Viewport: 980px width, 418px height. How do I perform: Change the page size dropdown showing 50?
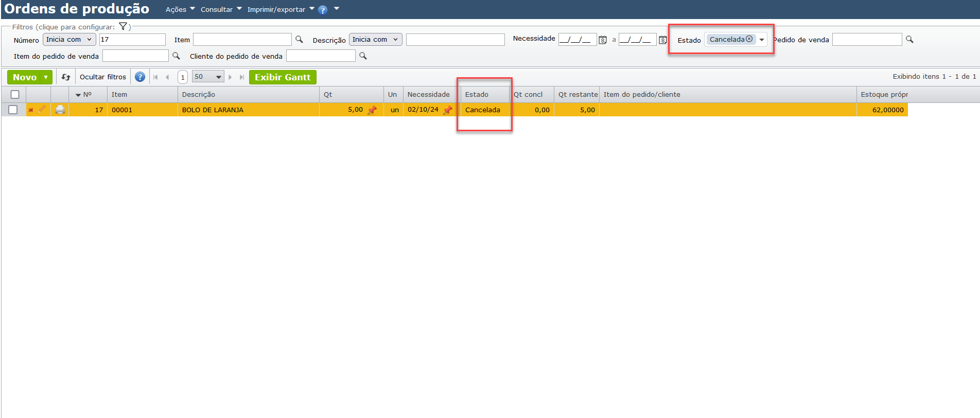click(x=208, y=77)
